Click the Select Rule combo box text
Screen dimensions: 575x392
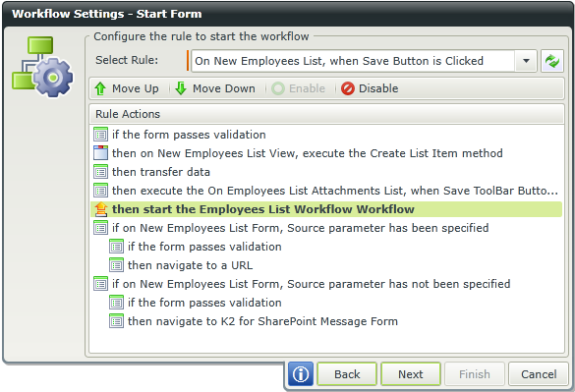(x=339, y=61)
